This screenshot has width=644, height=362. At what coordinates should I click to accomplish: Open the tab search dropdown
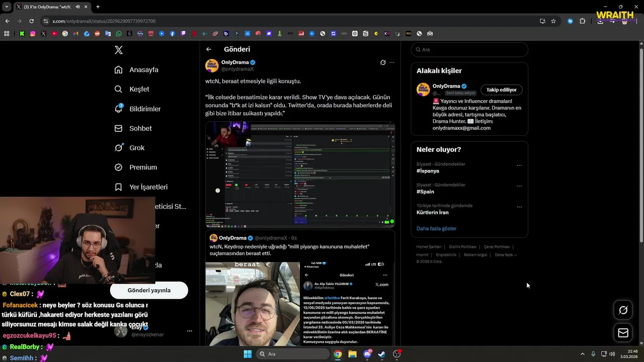(x=6, y=7)
